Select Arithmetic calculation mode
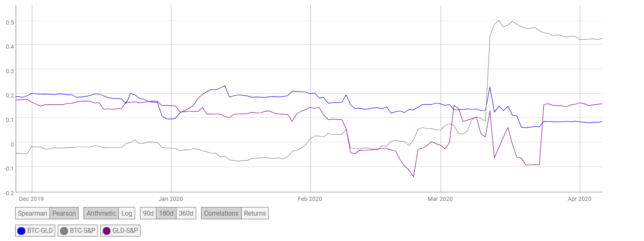This screenshot has height=241, width=644. [101, 213]
